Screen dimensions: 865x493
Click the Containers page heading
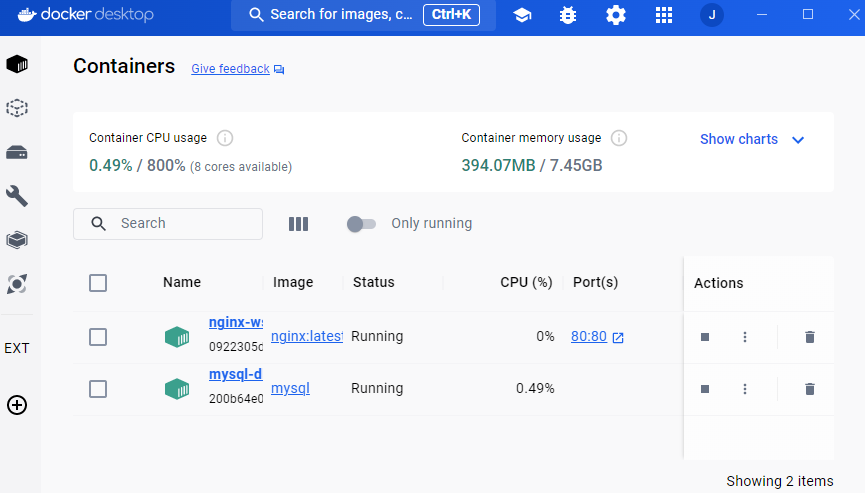[124, 66]
